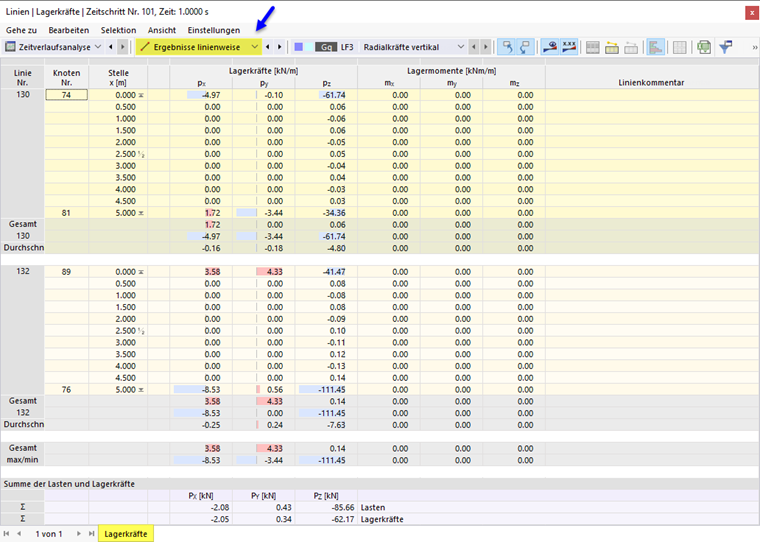
Task: Click the filter funnel icon
Action: click(727, 47)
